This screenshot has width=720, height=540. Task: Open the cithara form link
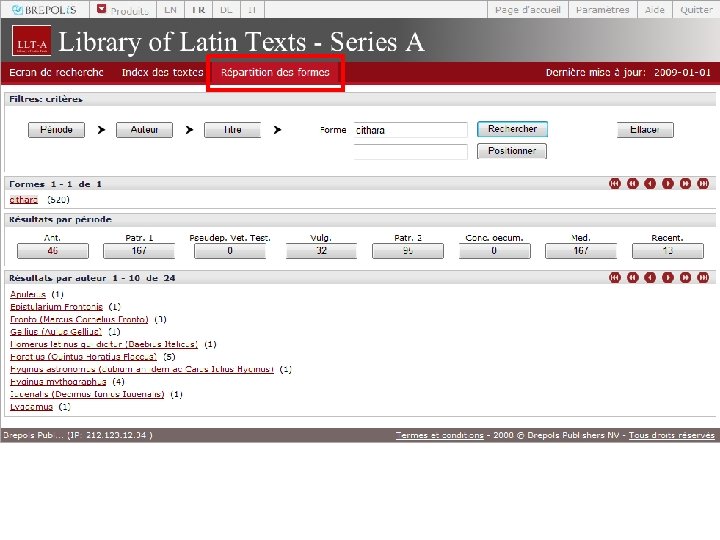pos(24,200)
